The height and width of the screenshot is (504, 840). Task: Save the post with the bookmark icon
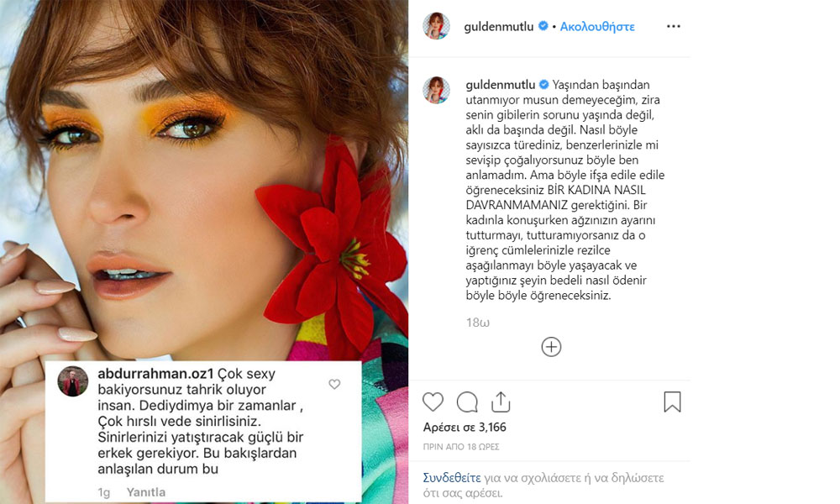pyautogui.click(x=672, y=402)
